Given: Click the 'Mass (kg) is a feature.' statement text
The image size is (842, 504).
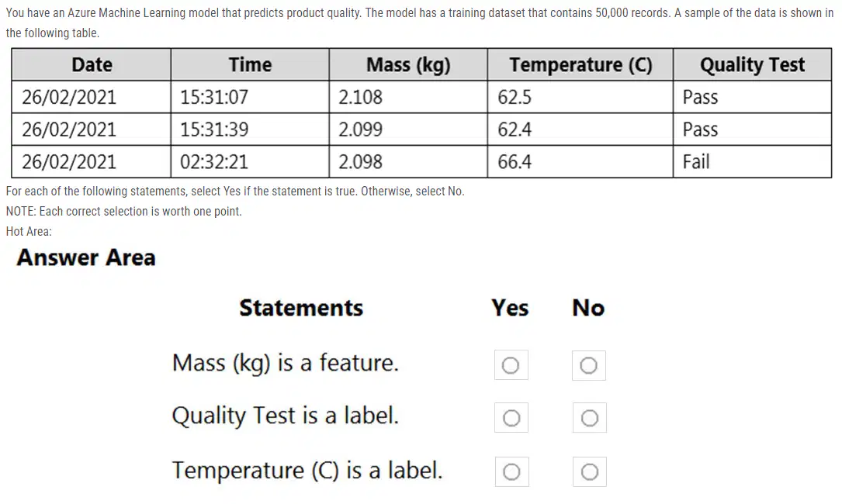Looking at the screenshot, I should click(285, 363).
